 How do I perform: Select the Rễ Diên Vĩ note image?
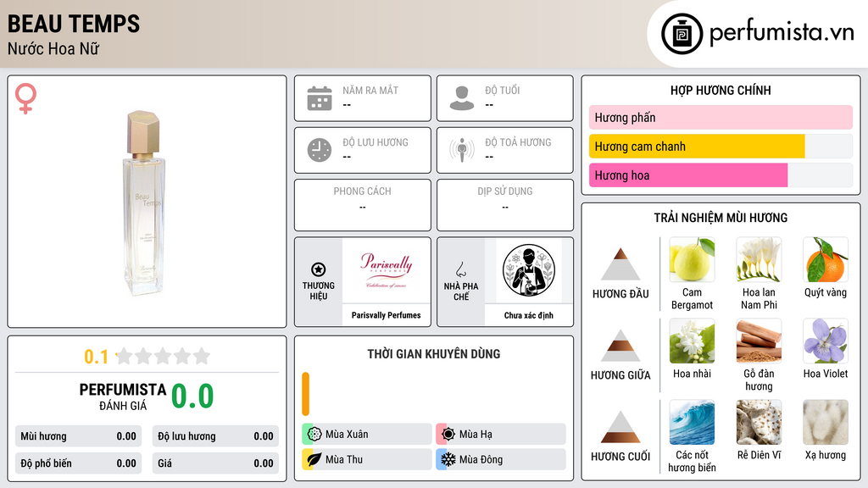point(759,422)
